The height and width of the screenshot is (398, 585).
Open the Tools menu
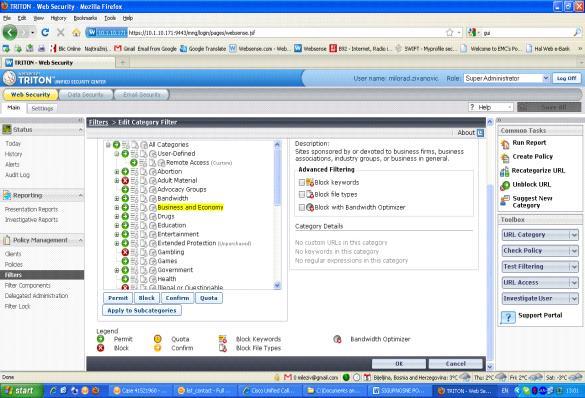(110, 18)
